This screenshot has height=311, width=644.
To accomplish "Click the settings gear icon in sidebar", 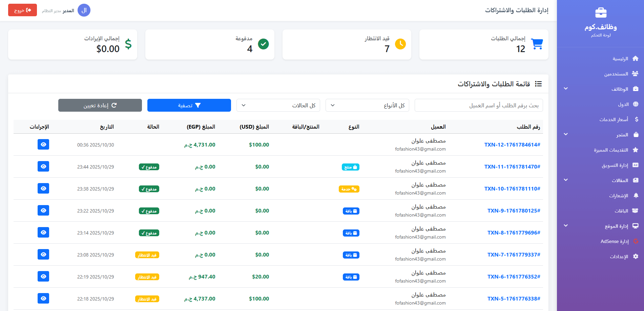I will coord(636,257).
